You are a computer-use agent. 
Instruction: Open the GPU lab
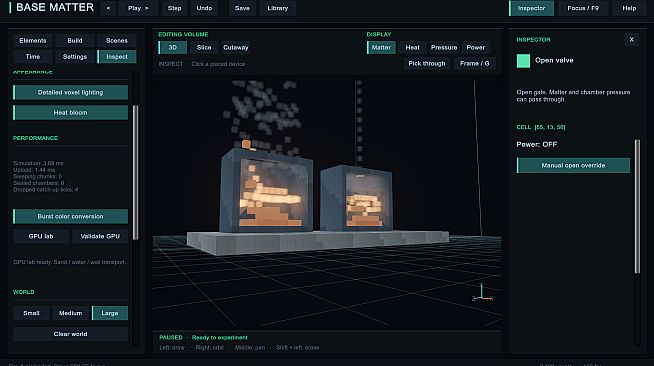[x=41, y=236]
